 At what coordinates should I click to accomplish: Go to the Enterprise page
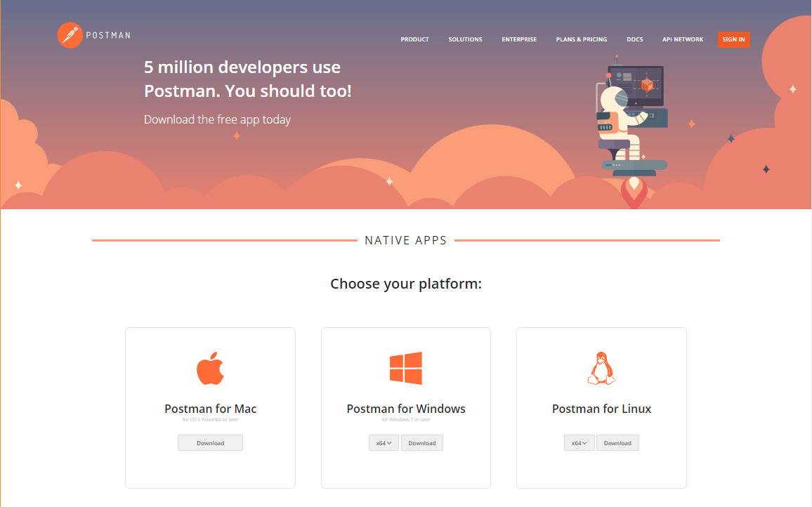click(x=519, y=39)
